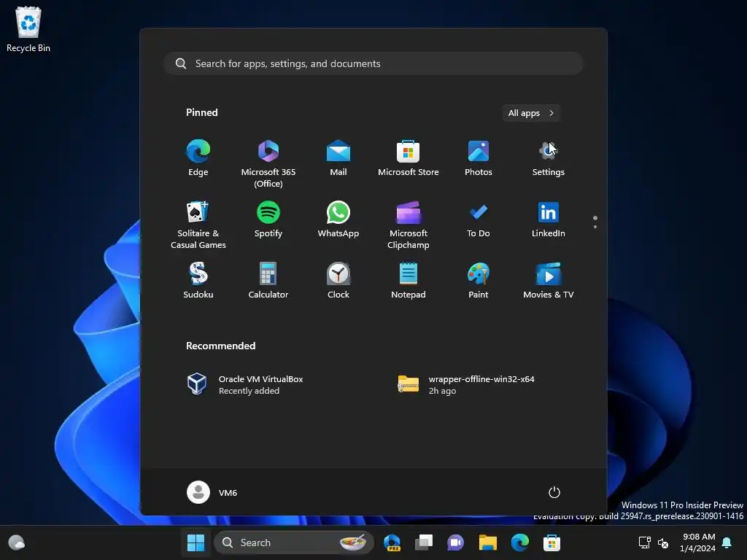
Task: Open the clock and date flyout
Action: [698, 542]
